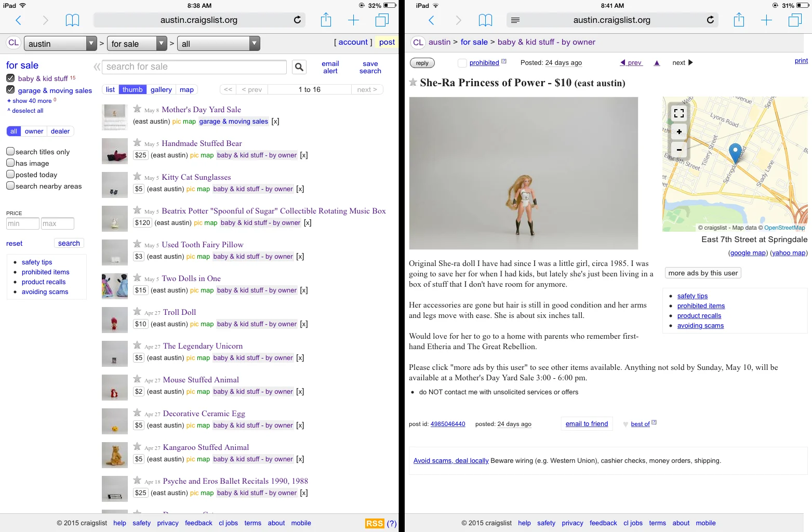Screen dimensions: 812x532
Task: Click CL logo in left window
Action: [14, 43]
